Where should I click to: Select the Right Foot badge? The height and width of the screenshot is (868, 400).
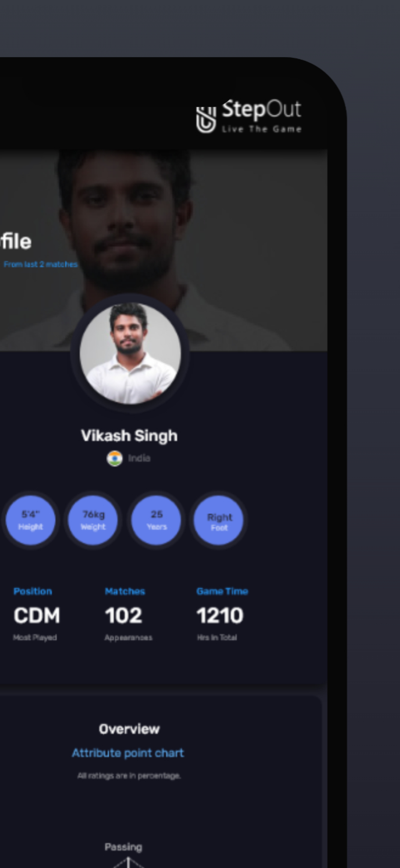click(x=219, y=520)
